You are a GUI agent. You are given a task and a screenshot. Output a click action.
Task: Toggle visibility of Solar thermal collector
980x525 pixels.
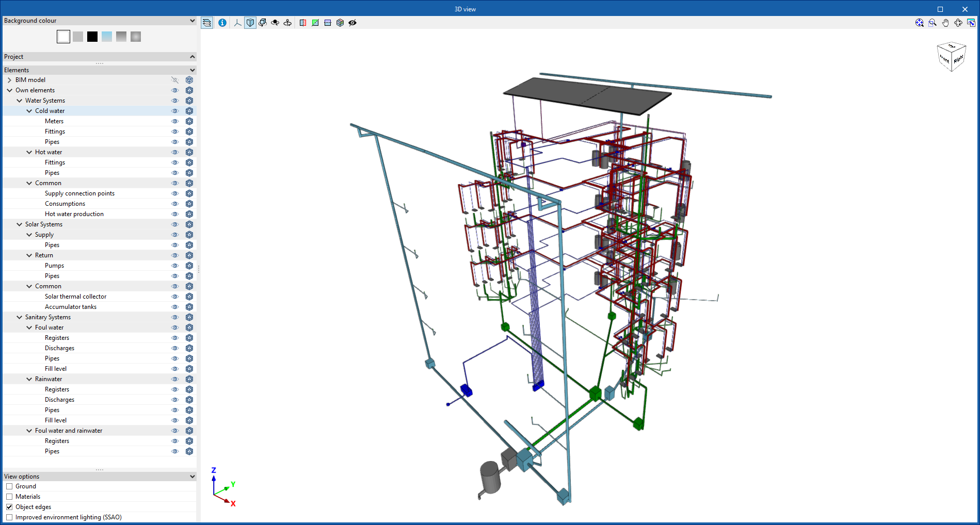pyautogui.click(x=174, y=297)
